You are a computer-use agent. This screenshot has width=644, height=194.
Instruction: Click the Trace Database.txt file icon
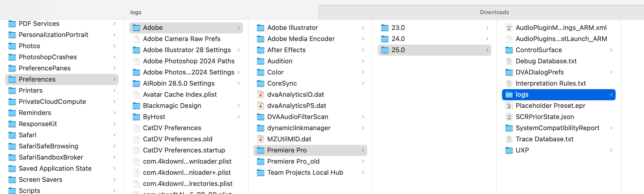tap(509, 139)
